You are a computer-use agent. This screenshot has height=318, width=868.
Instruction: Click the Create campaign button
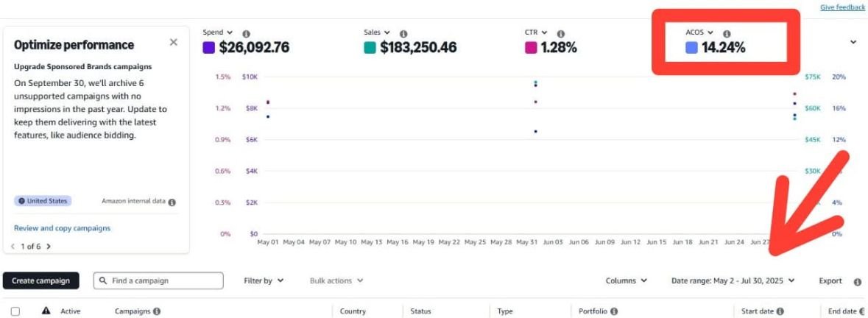point(40,280)
